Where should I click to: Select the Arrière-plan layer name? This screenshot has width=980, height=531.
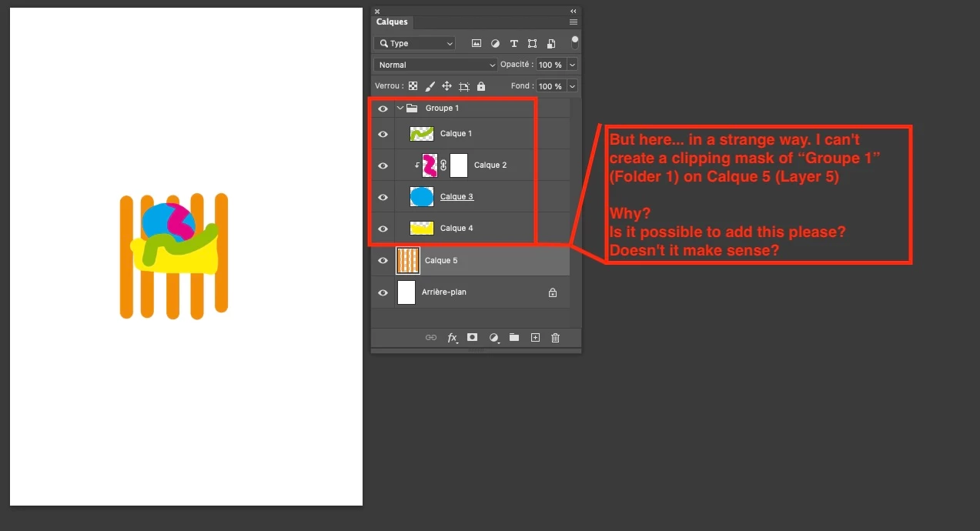point(444,292)
